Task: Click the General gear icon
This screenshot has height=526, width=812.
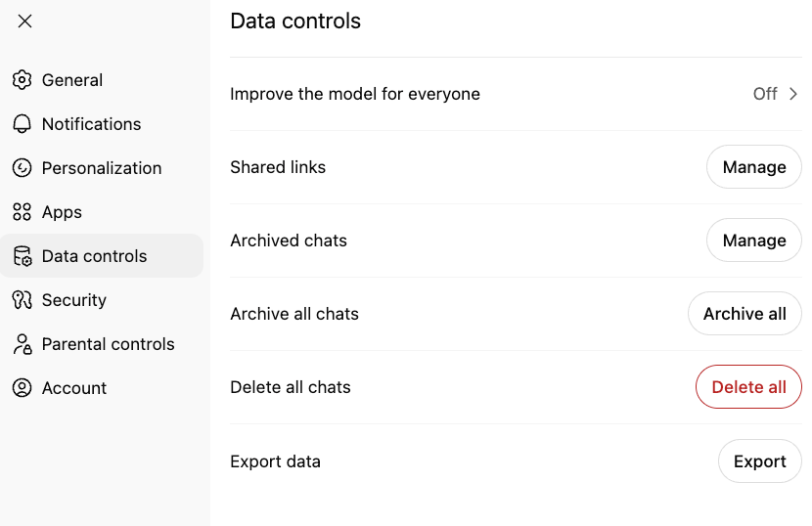Action: coord(22,80)
